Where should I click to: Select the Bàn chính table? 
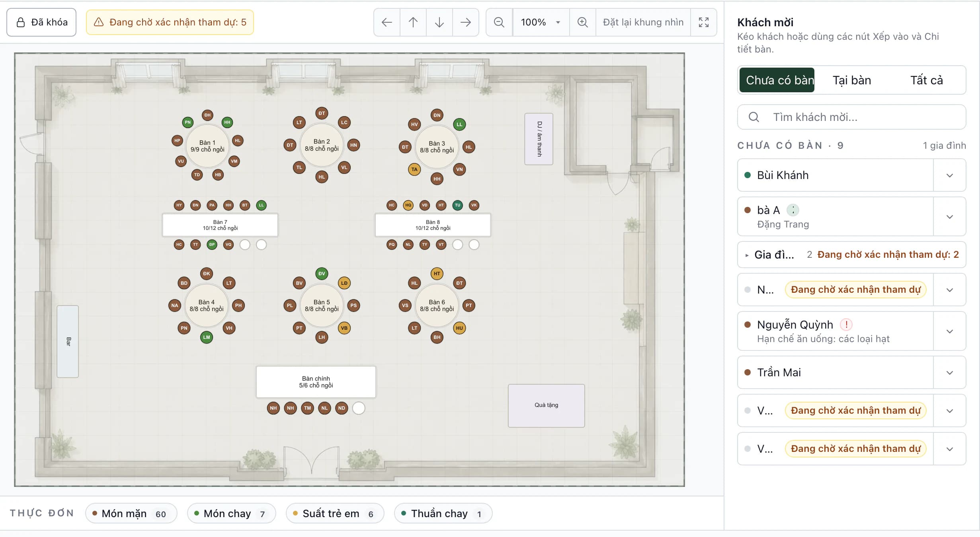pyautogui.click(x=316, y=382)
